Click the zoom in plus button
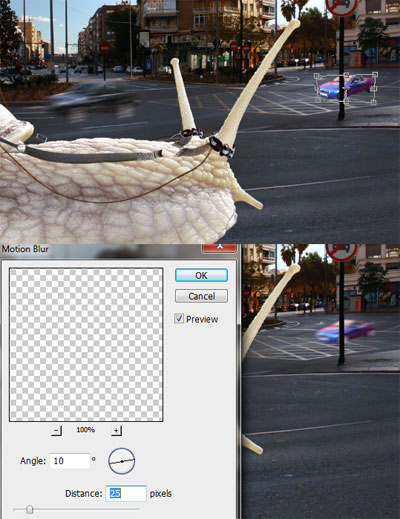This screenshot has height=519, width=400. (116, 431)
